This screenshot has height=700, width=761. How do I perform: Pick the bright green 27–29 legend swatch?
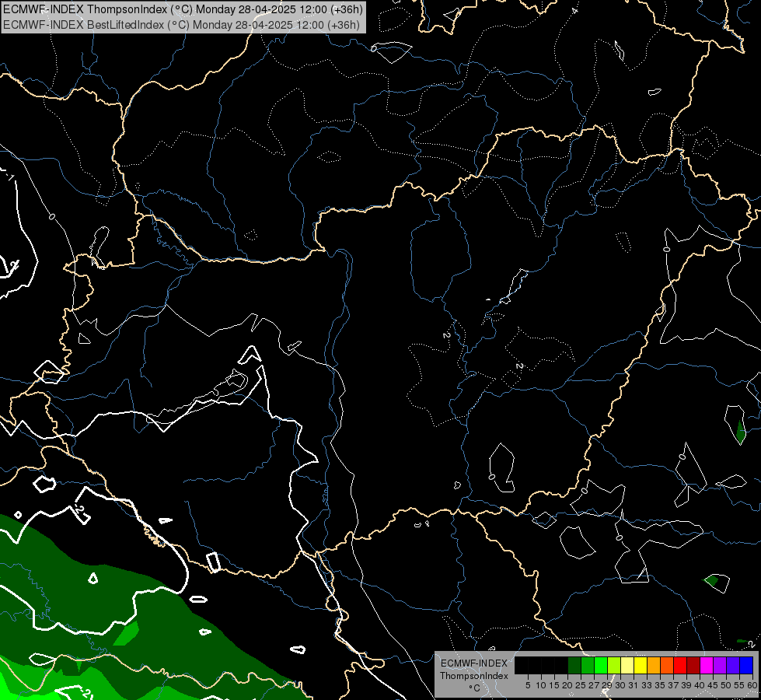(601, 665)
